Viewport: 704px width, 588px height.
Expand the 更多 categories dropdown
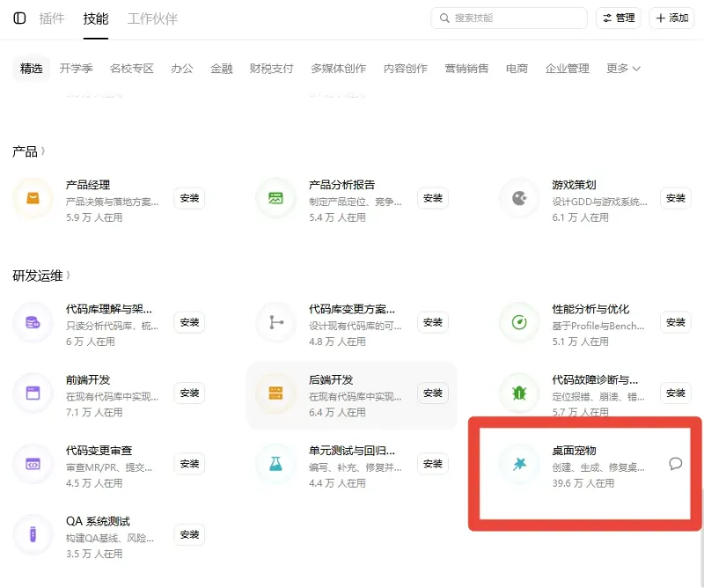pos(623,69)
